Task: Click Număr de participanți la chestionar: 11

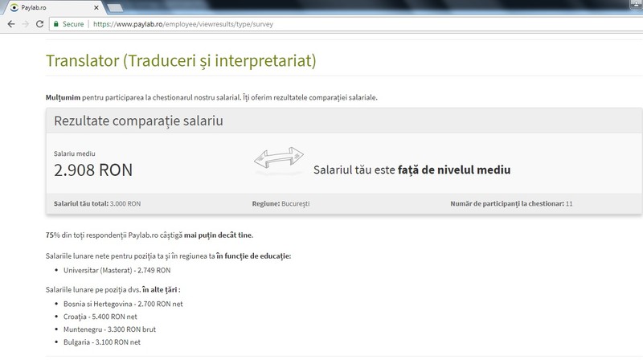Action: pos(511,204)
